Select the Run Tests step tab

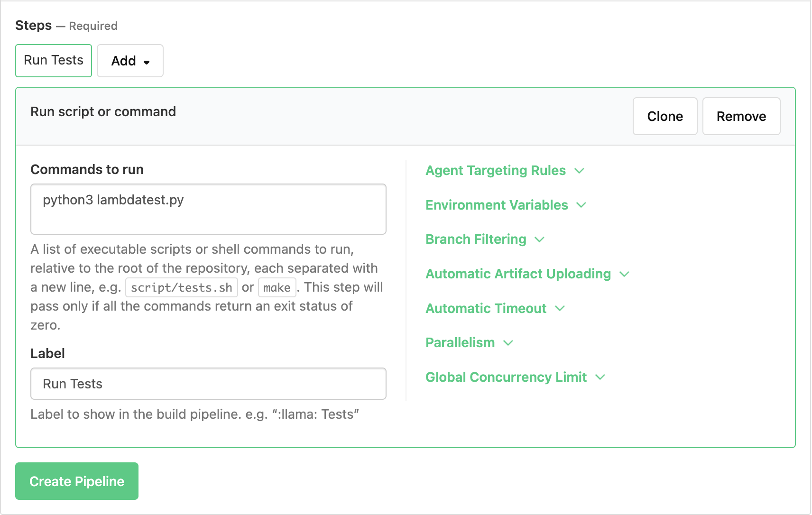(54, 61)
